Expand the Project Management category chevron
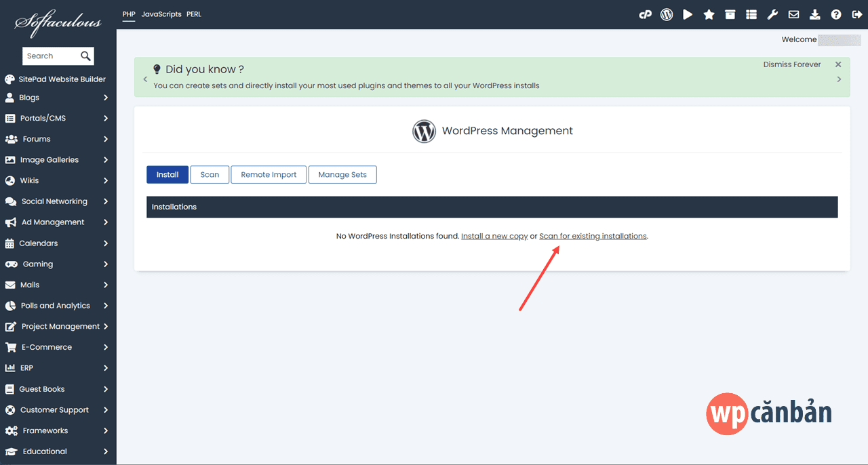Image resolution: width=868 pixels, height=465 pixels. click(106, 327)
